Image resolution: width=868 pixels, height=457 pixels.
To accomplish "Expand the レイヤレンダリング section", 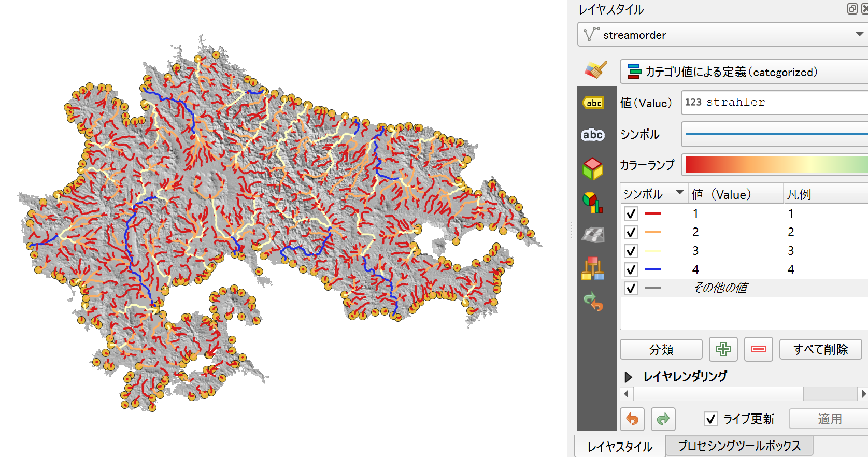I will [x=628, y=377].
